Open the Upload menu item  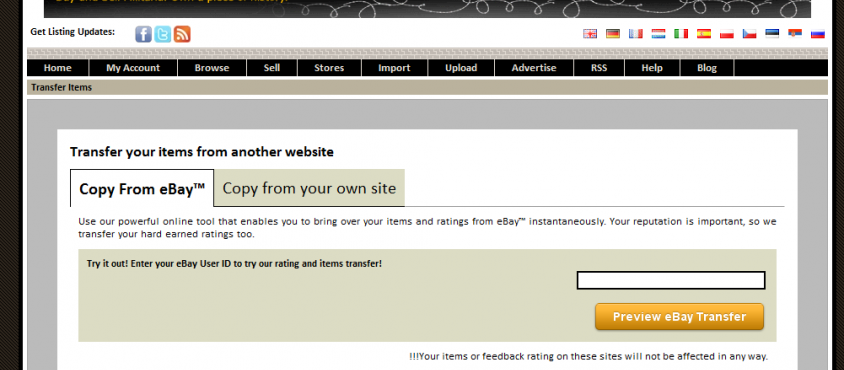point(461,68)
